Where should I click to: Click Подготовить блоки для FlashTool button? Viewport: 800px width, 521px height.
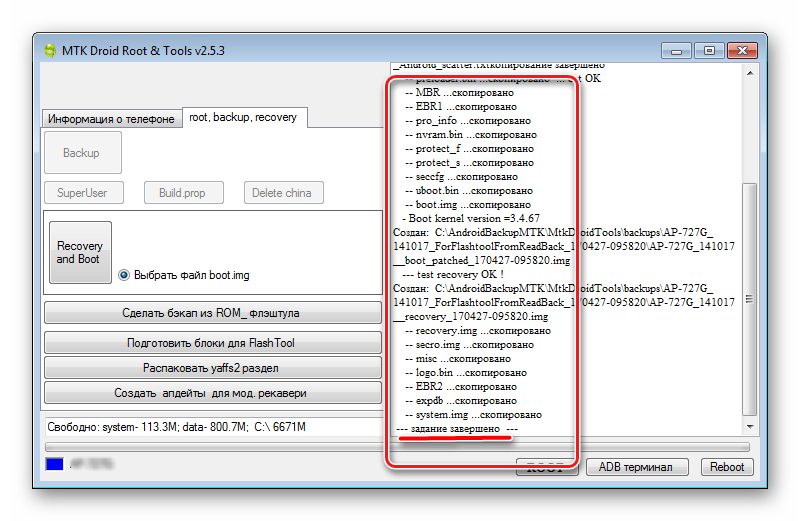tap(213, 343)
